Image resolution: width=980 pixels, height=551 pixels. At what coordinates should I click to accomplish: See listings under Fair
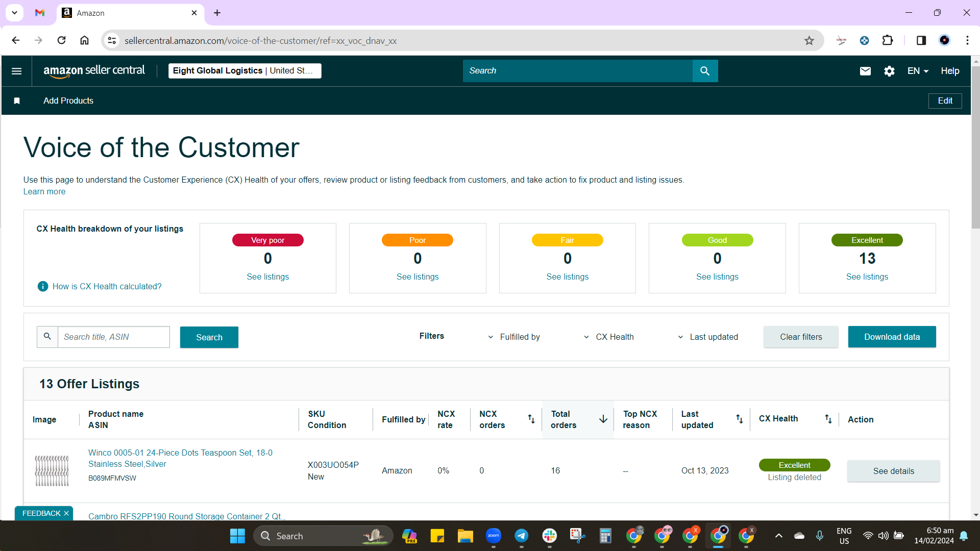(568, 277)
